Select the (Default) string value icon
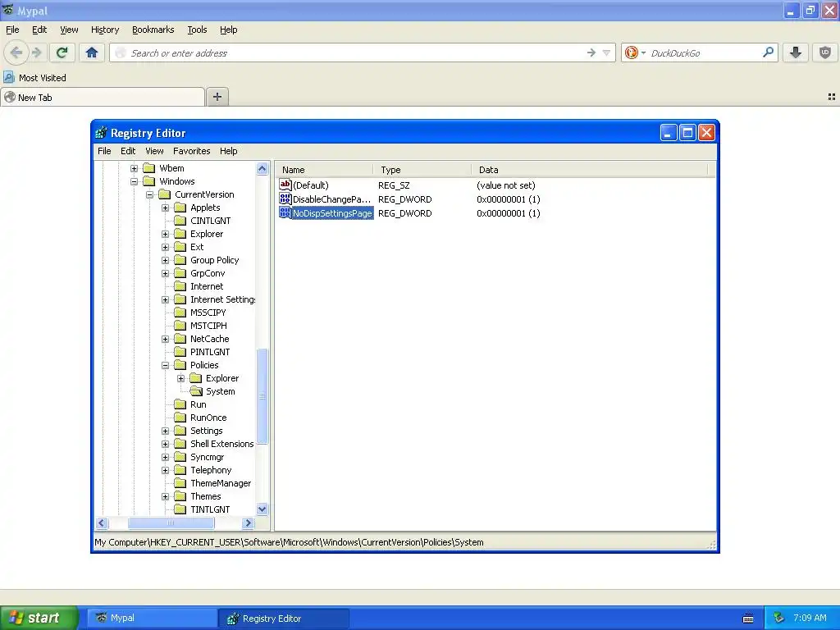Screen dimensions: 840x630 (x=285, y=185)
